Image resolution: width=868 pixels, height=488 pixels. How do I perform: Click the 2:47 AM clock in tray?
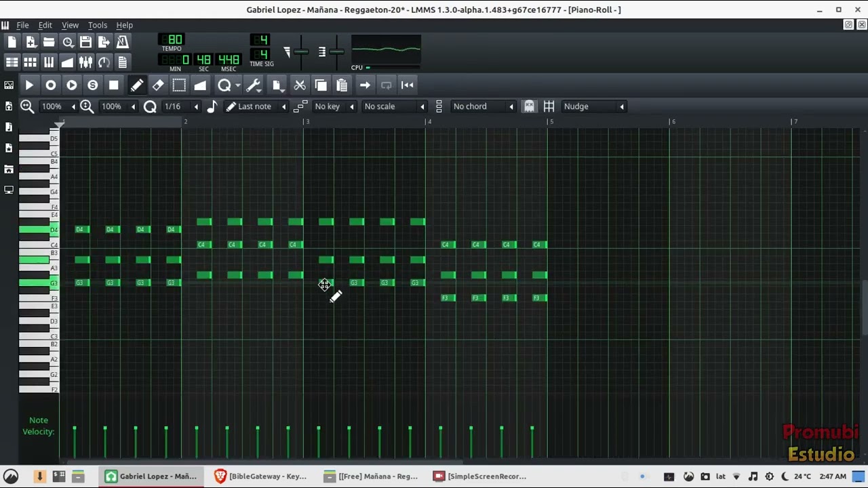[x=833, y=476]
